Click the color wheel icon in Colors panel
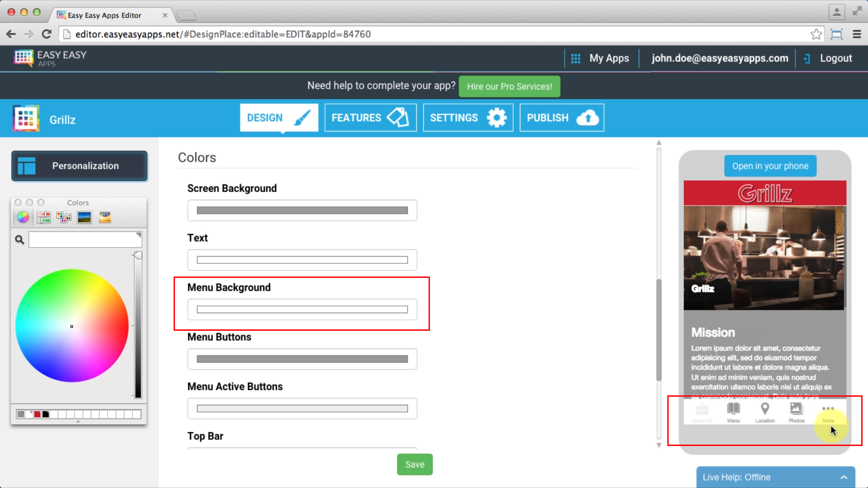The image size is (868, 488). 23,217
